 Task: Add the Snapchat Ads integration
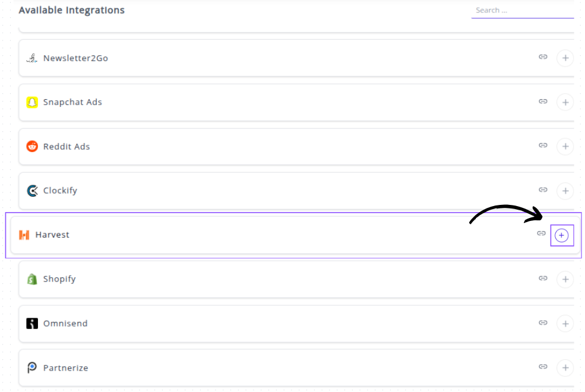pos(565,102)
